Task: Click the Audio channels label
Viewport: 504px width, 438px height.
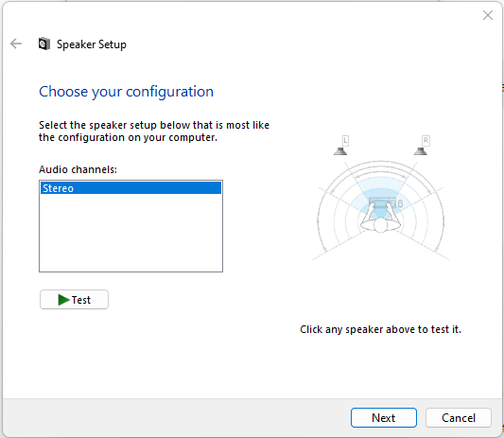Action: (78, 169)
